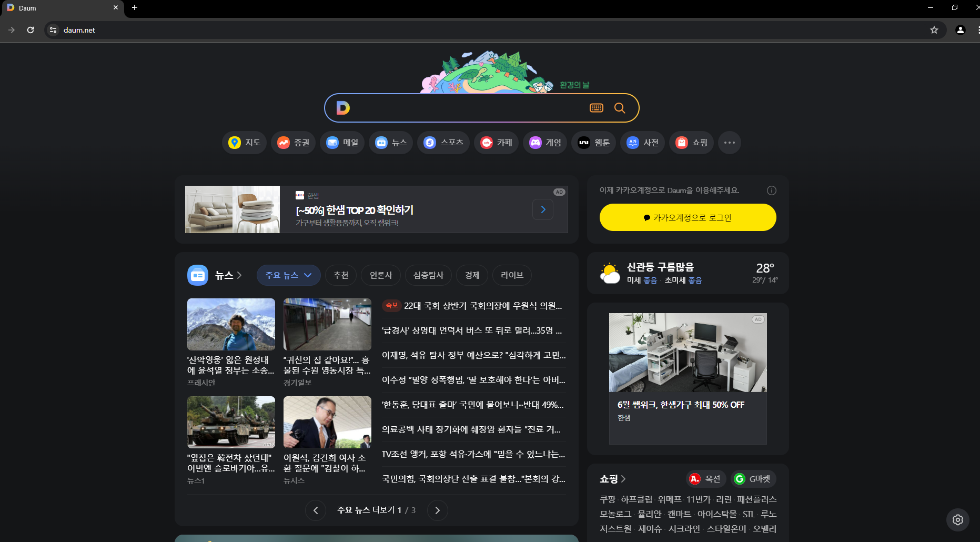
Task: Open the 쇼핑 service icon
Action: [x=691, y=143]
